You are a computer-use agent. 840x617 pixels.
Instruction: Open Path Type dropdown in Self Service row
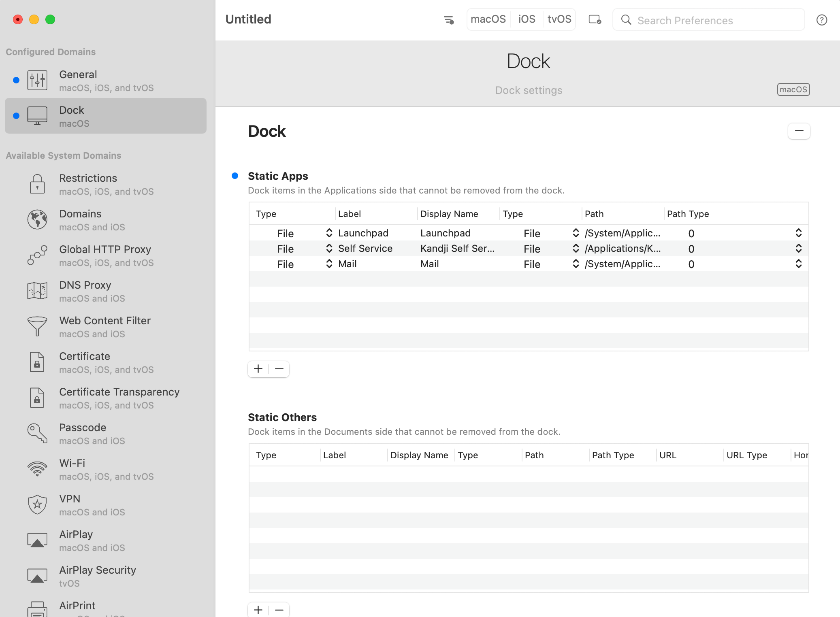tap(798, 248)
